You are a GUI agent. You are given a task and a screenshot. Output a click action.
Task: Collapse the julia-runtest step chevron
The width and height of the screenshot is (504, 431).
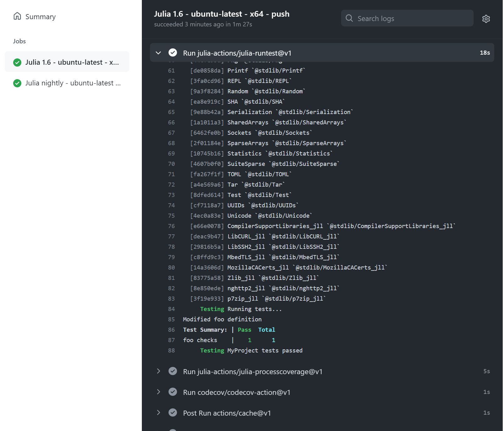point(158,53)
